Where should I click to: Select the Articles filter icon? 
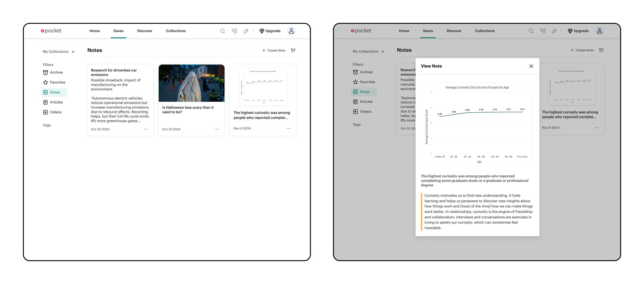[x=45, y=102]
